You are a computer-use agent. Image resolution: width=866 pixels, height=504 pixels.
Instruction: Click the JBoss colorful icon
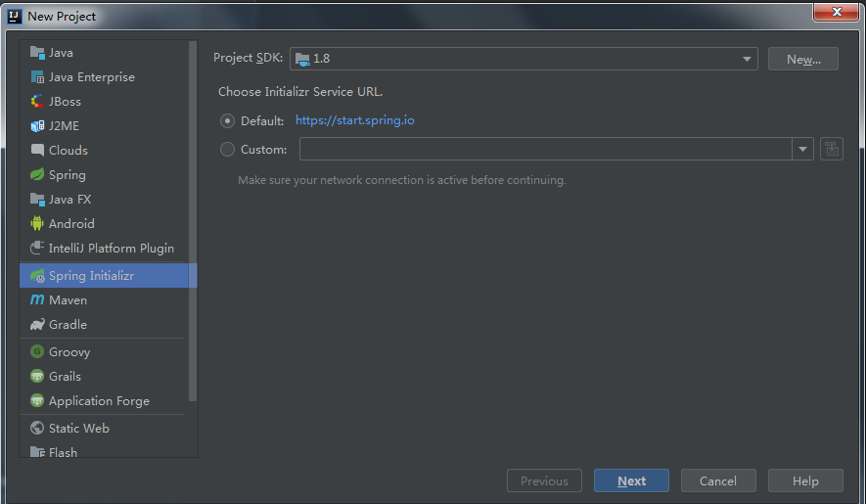37,101
